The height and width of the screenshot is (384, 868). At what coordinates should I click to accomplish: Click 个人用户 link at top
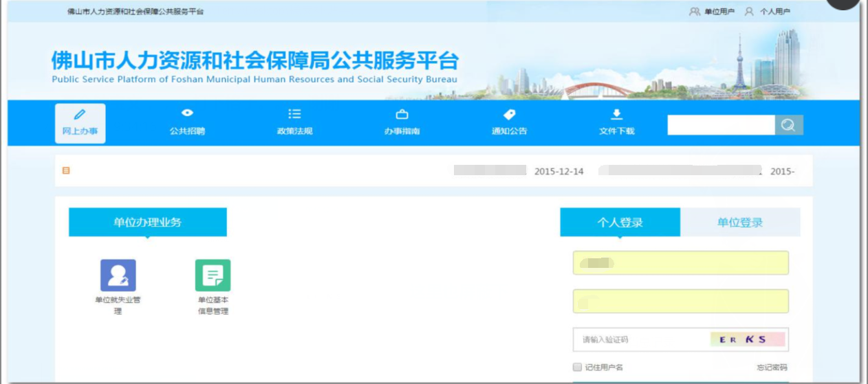pyautogui.click(x=768, y=12)
